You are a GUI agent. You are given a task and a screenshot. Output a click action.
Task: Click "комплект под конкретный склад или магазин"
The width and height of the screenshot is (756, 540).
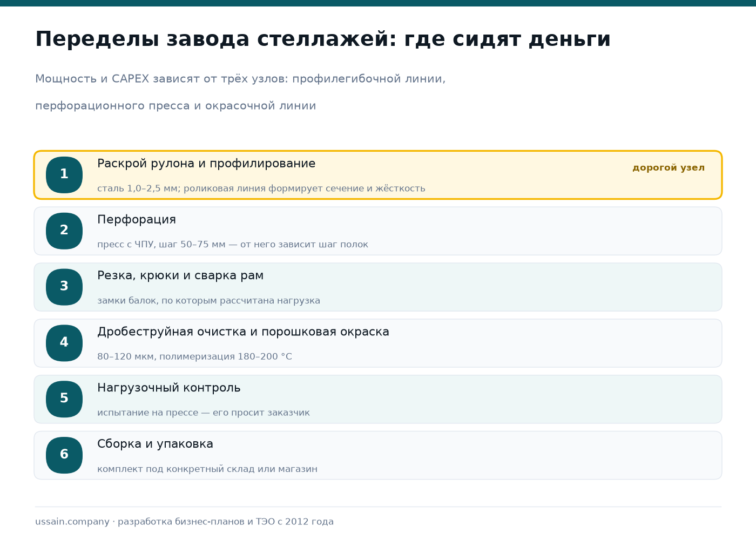click(207, 469)
